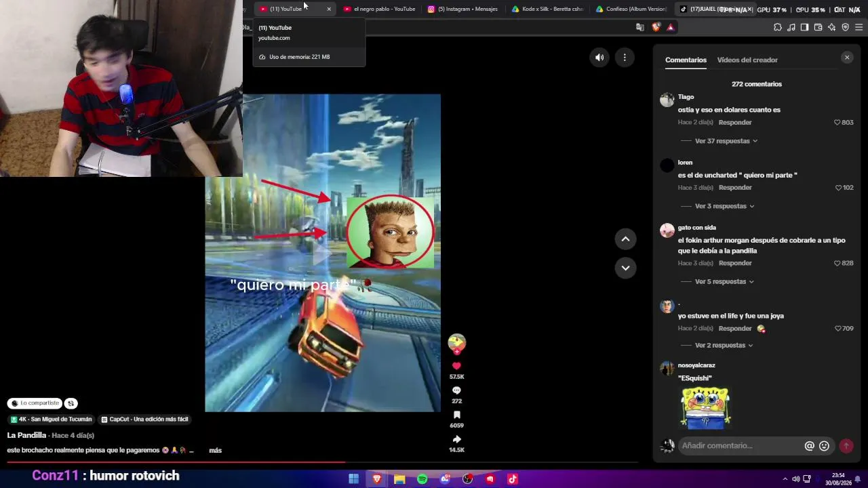This screenshot has width=868, height=488.
Task: View the SpongeBob sticker in nosoyalcaraz's comment
Action: pyautogui.click(x=705, y=407)
